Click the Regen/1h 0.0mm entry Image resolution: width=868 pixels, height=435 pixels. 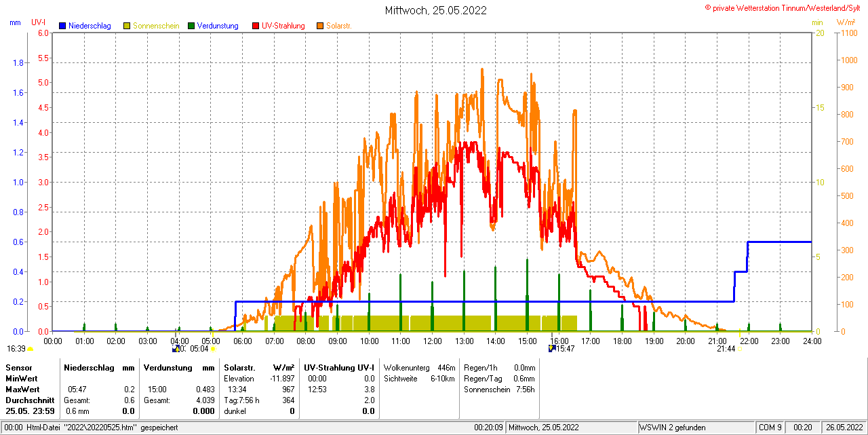(499, 367)
